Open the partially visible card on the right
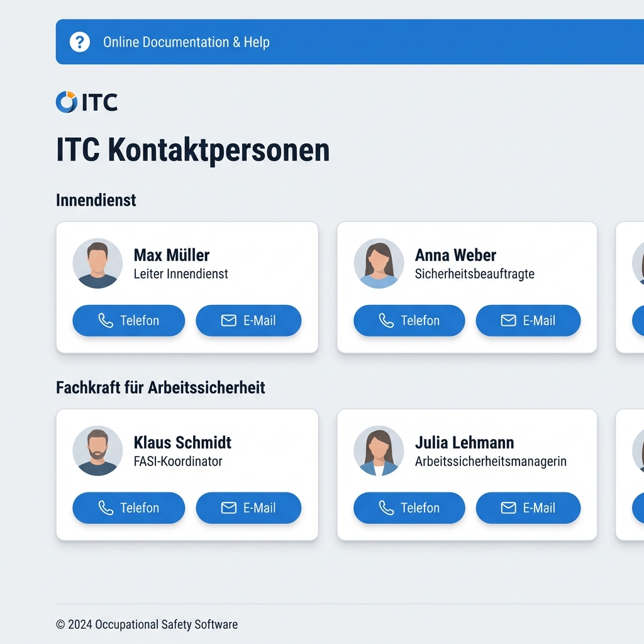 point(631,287)
